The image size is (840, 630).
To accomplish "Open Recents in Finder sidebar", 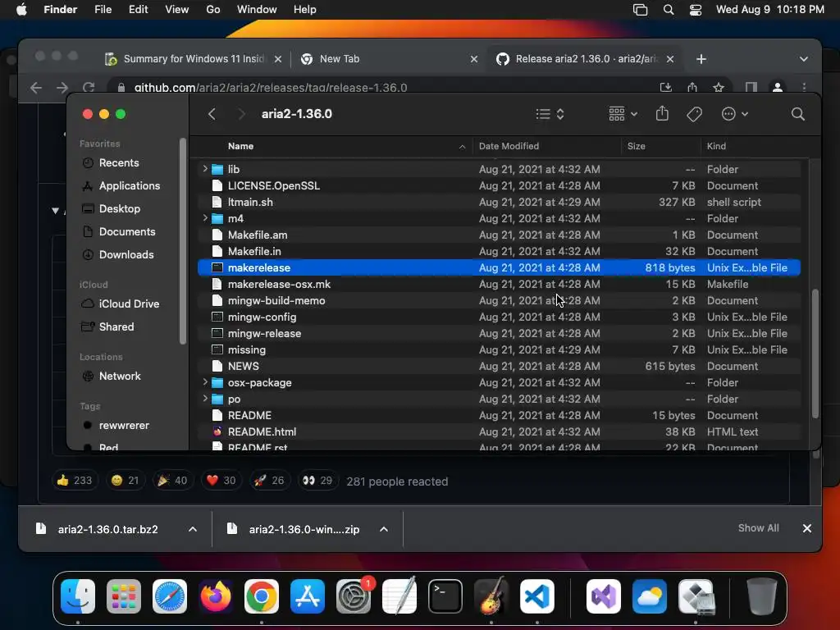I will (118, 163).
